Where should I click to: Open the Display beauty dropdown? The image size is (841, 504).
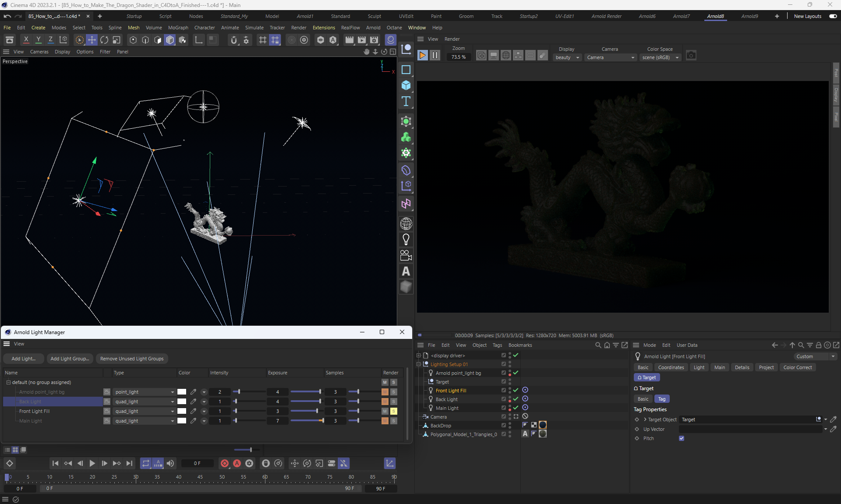(567, 57)
